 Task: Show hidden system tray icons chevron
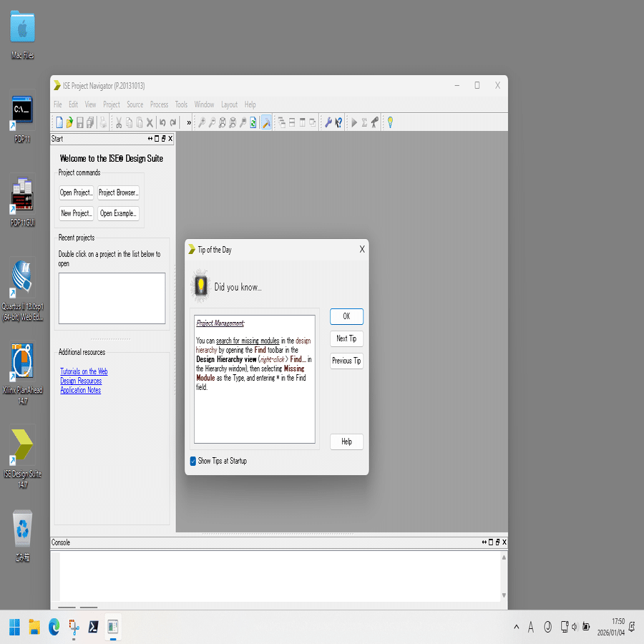click(x=516, y=627)
